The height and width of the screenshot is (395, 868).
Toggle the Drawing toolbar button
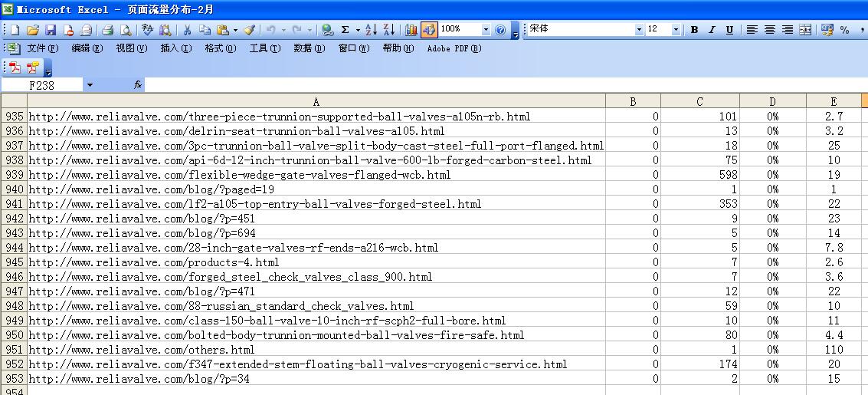[429, 30]
